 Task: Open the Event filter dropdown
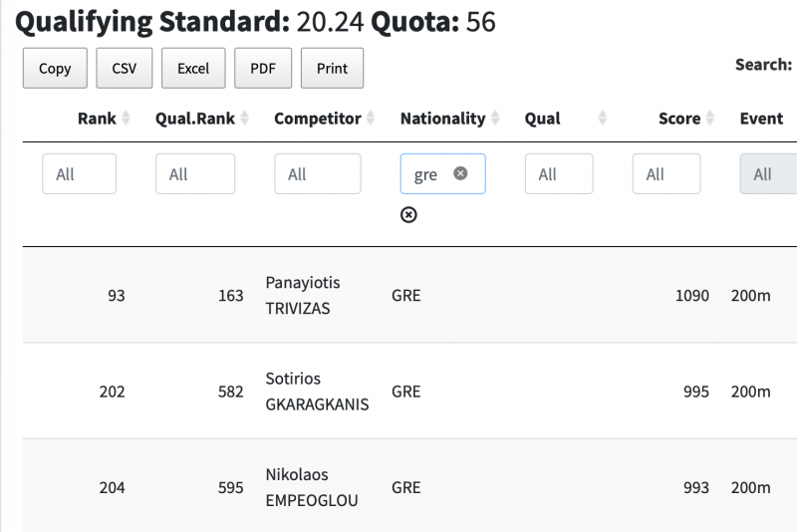point(768,174)
